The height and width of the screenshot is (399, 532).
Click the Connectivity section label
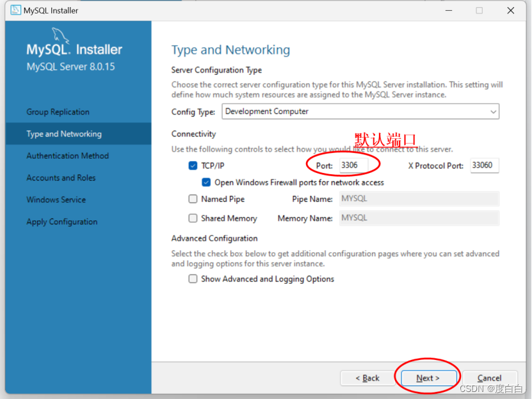point(193,134)
